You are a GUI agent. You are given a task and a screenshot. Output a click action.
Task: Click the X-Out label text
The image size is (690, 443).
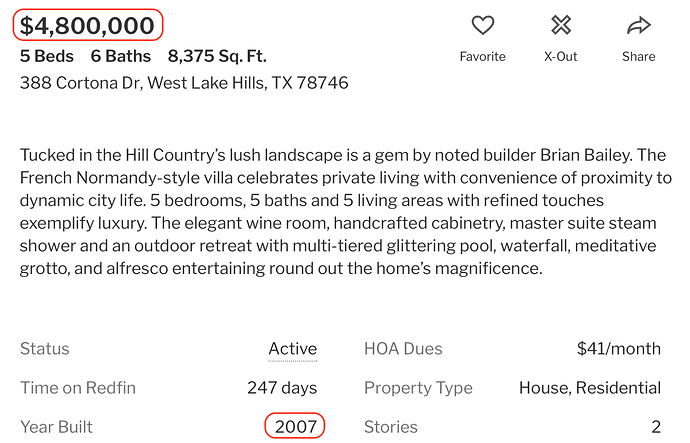(561, 56)
